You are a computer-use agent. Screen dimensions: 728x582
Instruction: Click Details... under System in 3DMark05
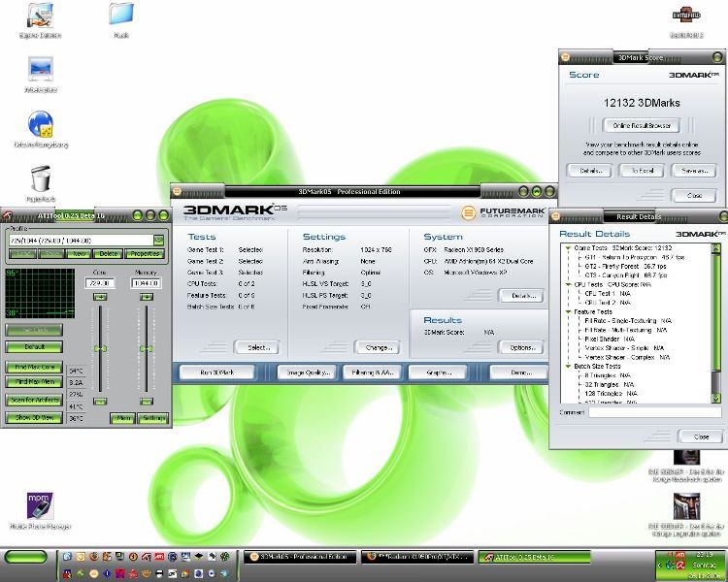[521, 296]
